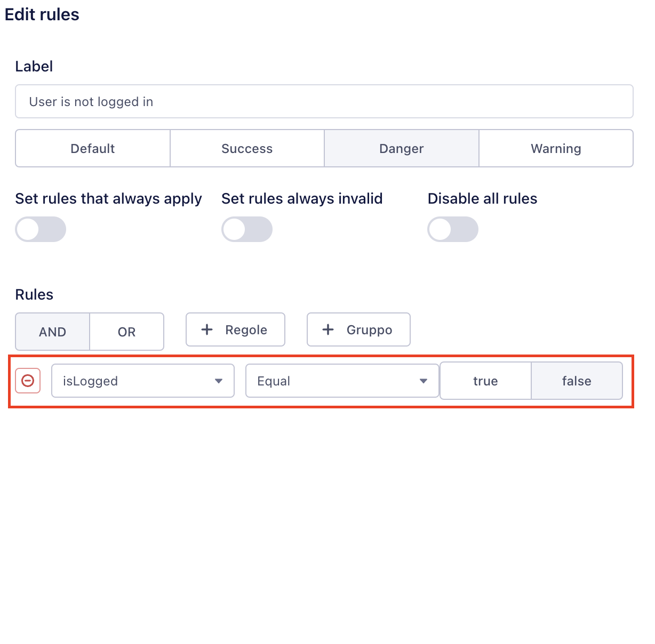The height and width of the screenshot is (644, 655).
Task: Switch to the Danger style tab
Action: coord(402,148)
